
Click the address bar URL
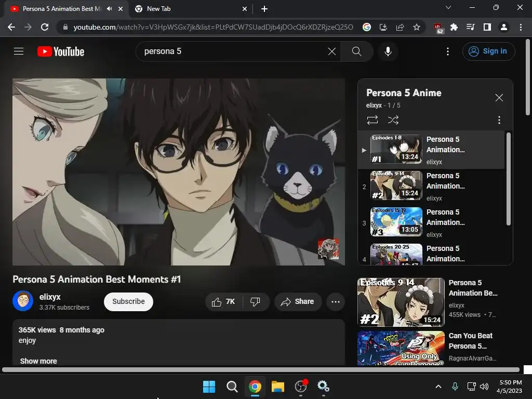pyautogui.click(x=213, y=27)
